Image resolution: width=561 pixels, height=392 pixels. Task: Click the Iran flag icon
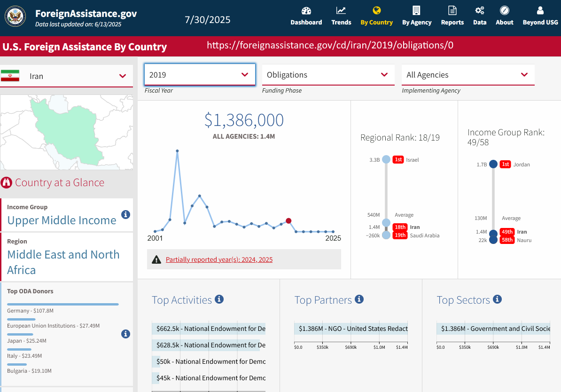click(x=10, y=76)
